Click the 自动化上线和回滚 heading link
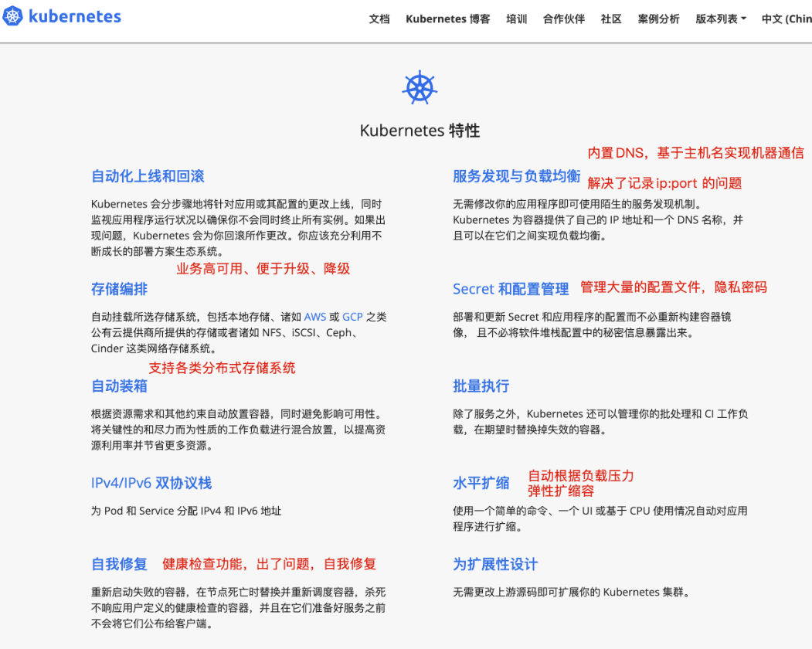Screen dimensions: 812x649 (x=148, y=176)
